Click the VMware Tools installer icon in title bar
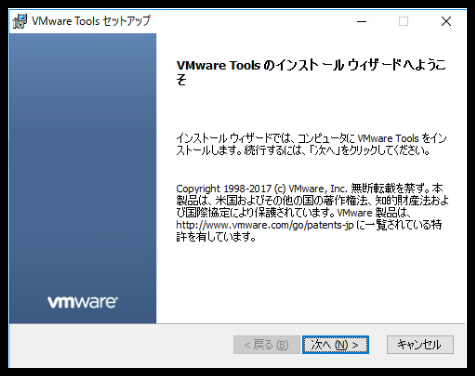This screenshot has height=376, width=475. pyautogui.click(x=19, y=21)
